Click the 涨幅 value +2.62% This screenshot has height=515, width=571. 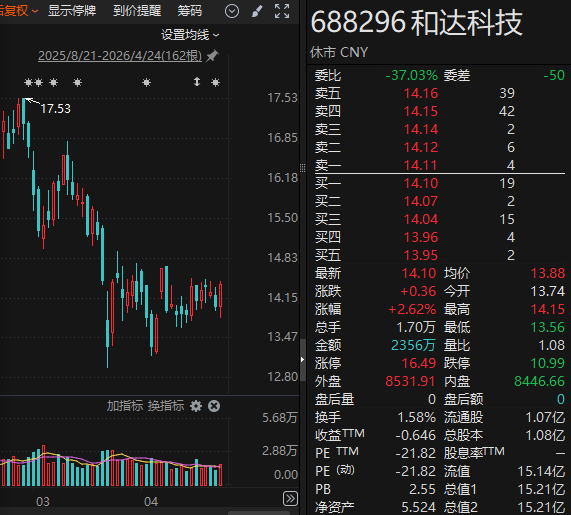tap(412, 309)
